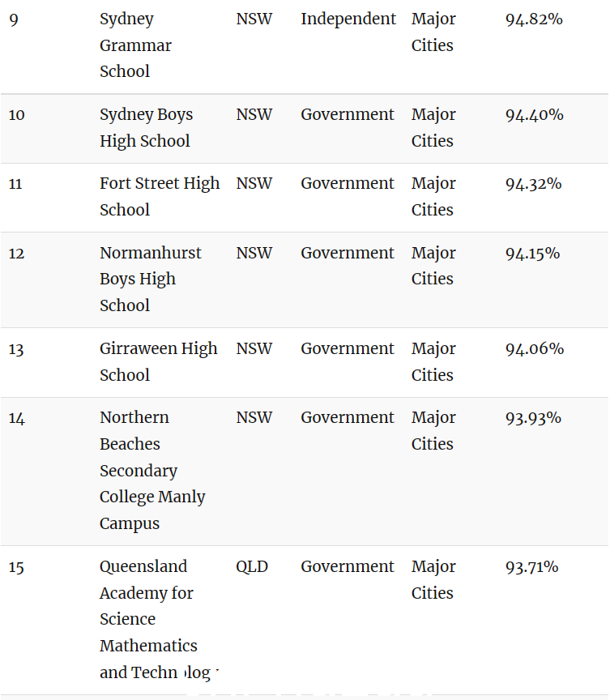The height and width of the screenshot is (700, 610).
Task: Click the 93.71% percentage
Action: pyautogui.click(x=531, y=567)
